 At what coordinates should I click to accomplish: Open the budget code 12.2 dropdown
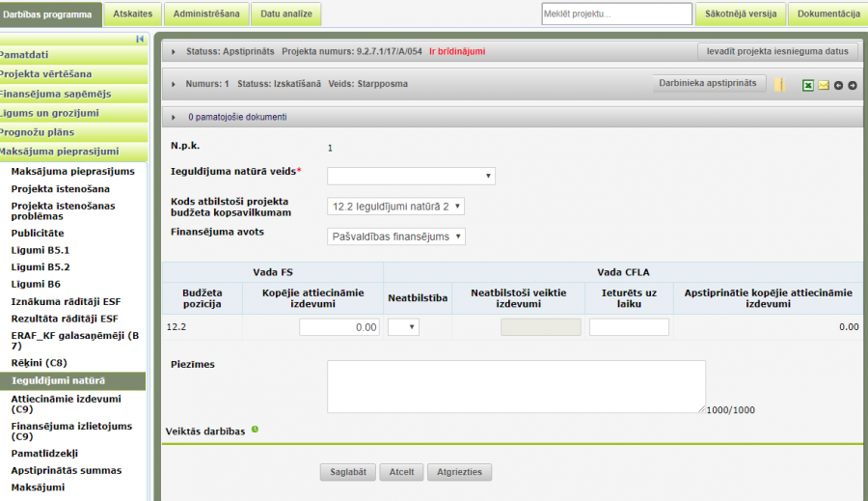click(x=396, y=206)
